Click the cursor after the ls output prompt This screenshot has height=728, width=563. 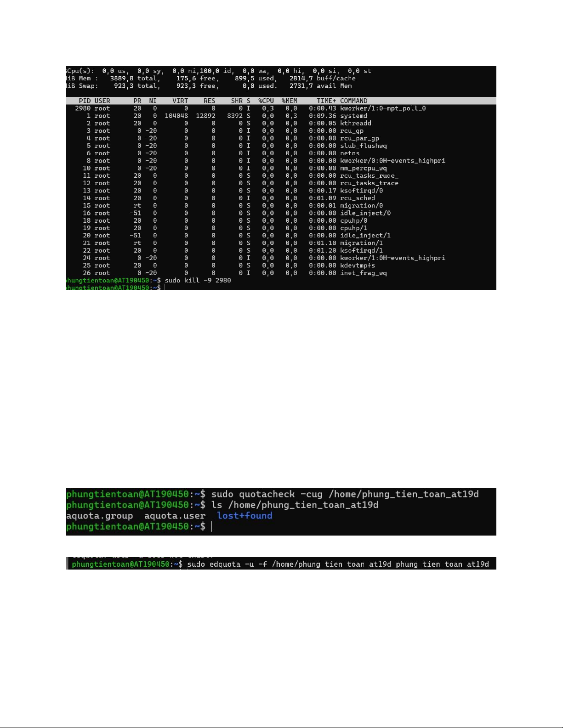211,527
